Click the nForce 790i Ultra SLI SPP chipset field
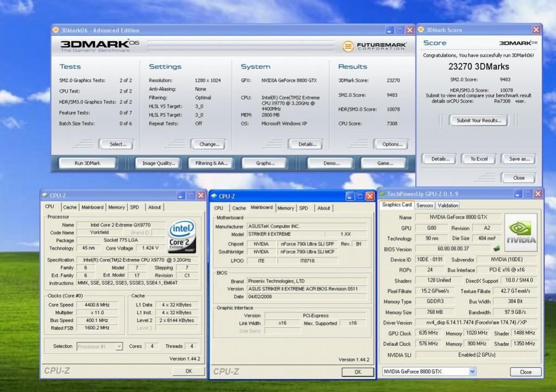Screen dimensions: 556x392 click(x=307, y=244)
